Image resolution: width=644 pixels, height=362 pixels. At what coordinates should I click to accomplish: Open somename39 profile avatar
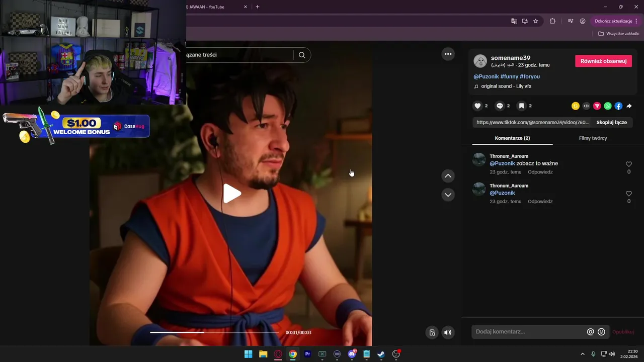tap(480, 61)
